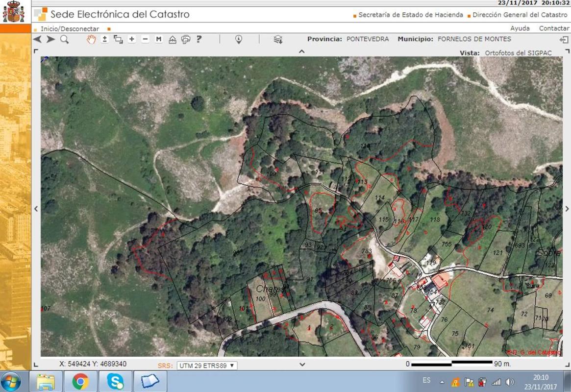This screenshot has height=392, width=571.
Task: Click the zoom in plus button
Action: pos(131,39)
